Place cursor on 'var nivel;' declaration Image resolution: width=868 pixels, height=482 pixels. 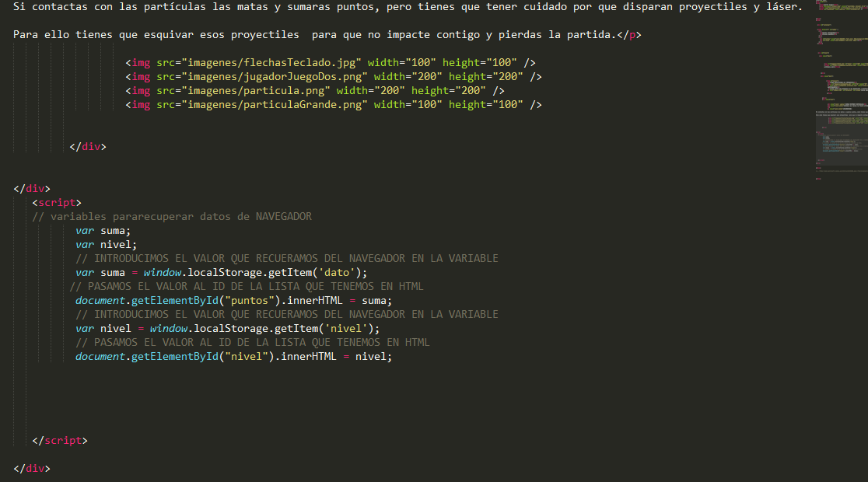(x=107, y=244)
